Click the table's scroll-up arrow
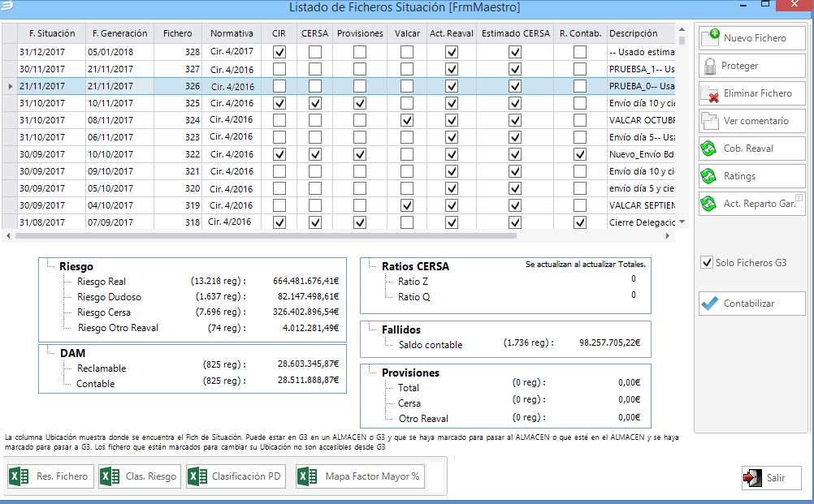The image size is (814, 504). click(682, 29)
